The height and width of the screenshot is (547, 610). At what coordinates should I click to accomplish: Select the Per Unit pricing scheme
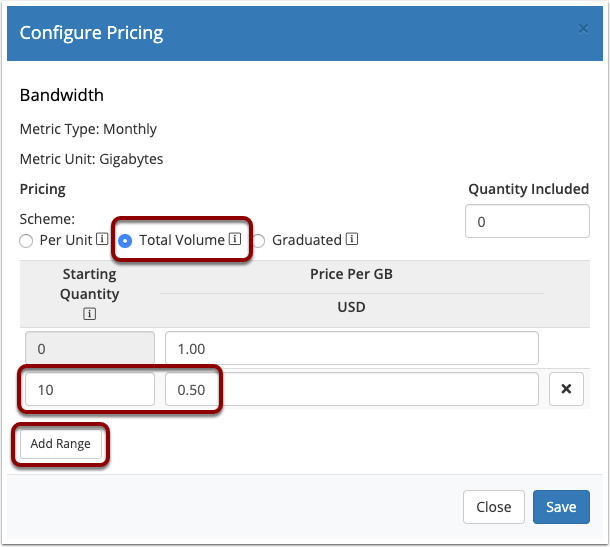click(x=26, y=241)
